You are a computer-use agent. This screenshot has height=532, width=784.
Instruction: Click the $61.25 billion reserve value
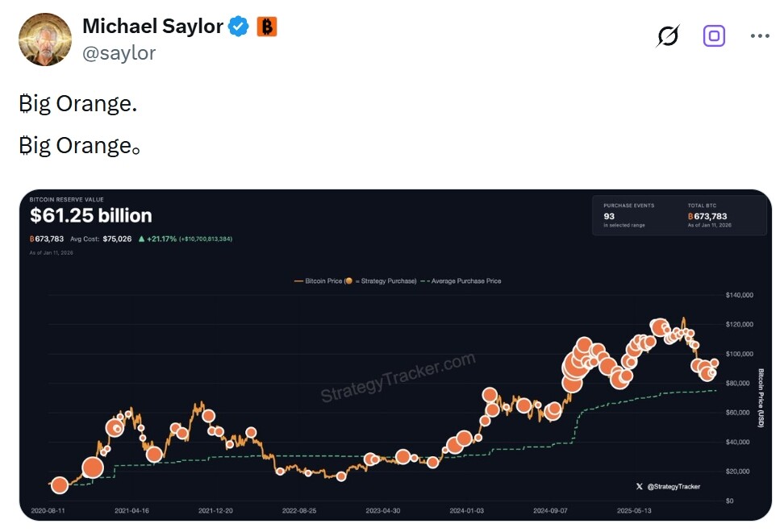[x=91, y=216]
